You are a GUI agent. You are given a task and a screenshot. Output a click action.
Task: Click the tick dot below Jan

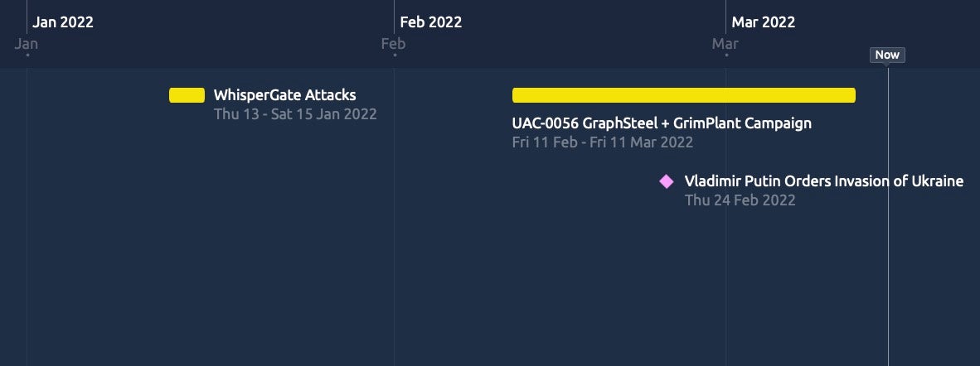point(27,55)
